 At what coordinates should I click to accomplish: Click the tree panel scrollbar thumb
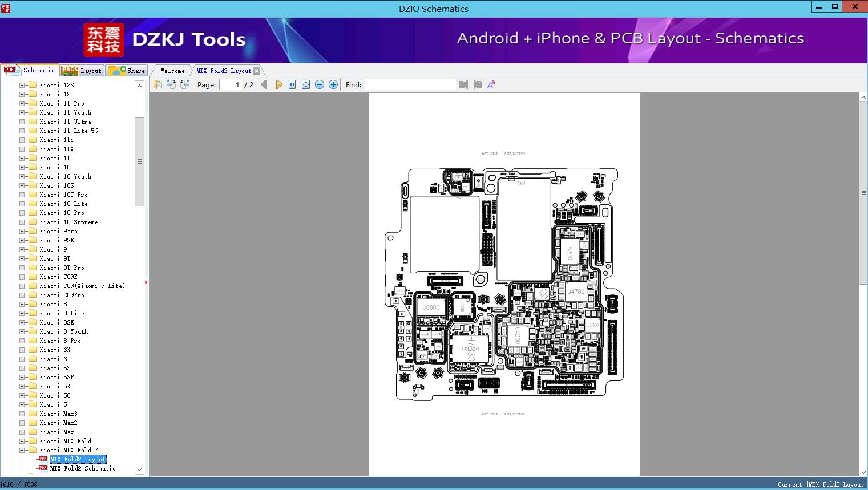tap(139, 161)
